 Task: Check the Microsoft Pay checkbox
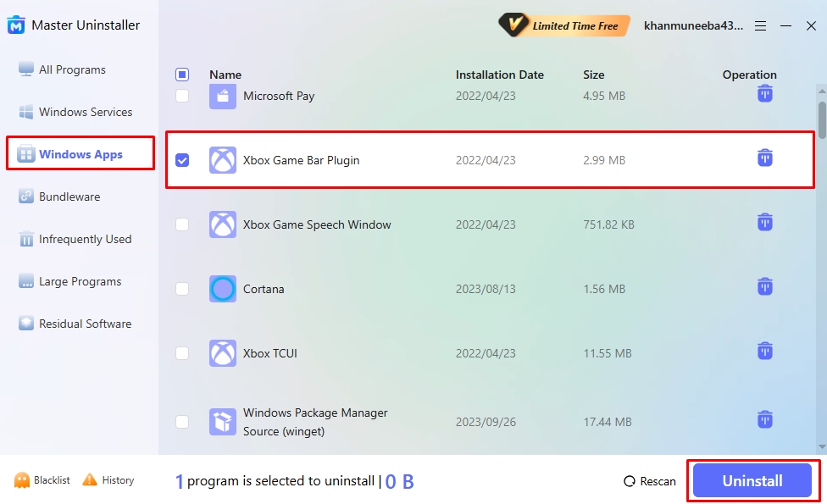(x=182, y=96)
